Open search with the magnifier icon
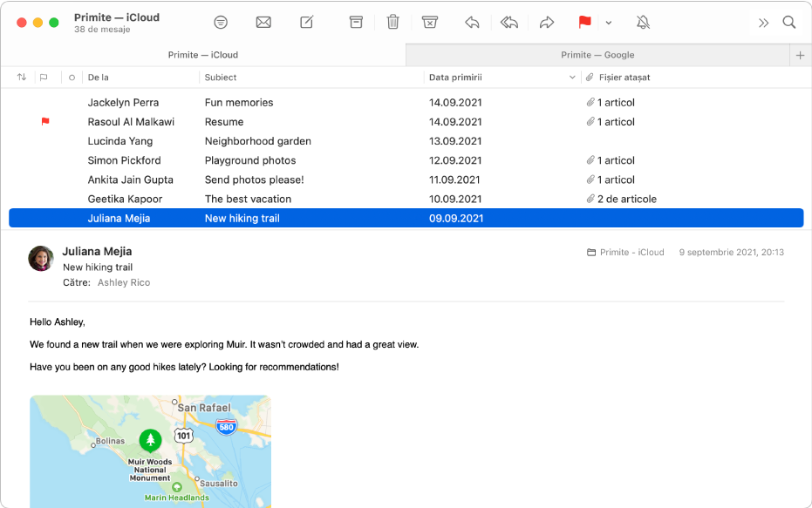812x508 pixels. coord(789,22)
